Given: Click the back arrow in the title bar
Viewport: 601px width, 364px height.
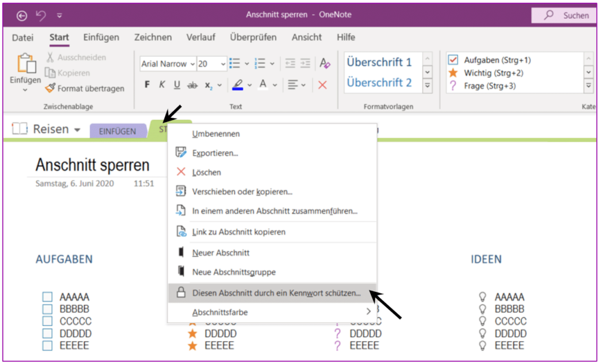Looking at the screenshot, I should (22, 16).
